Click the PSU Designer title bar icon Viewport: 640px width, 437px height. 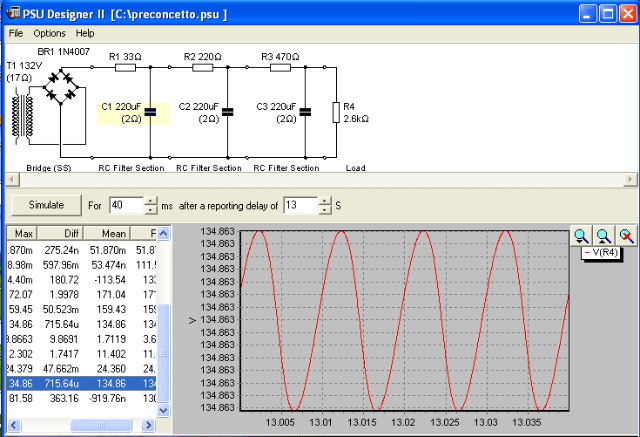pyautogui.click(x=13, y=13)
